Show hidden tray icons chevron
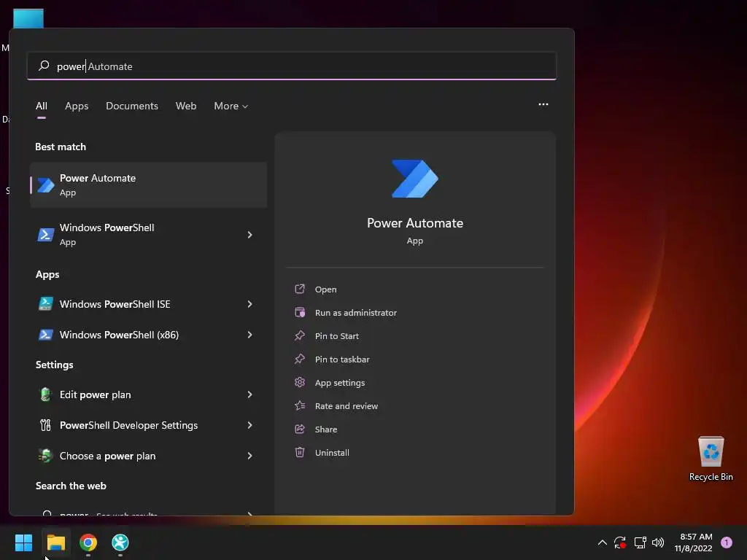 [602, 542]
